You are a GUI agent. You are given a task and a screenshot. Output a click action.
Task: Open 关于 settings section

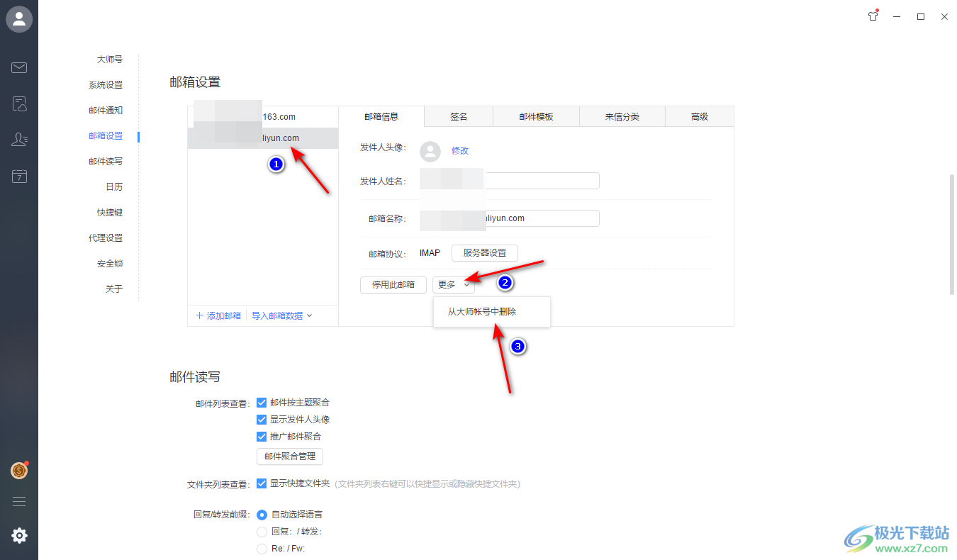[x=114, y=289]
